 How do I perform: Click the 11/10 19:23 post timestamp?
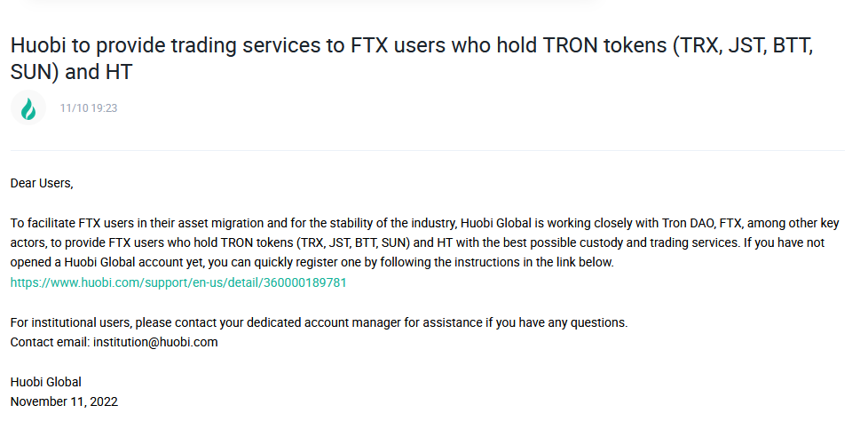(89, 108)
